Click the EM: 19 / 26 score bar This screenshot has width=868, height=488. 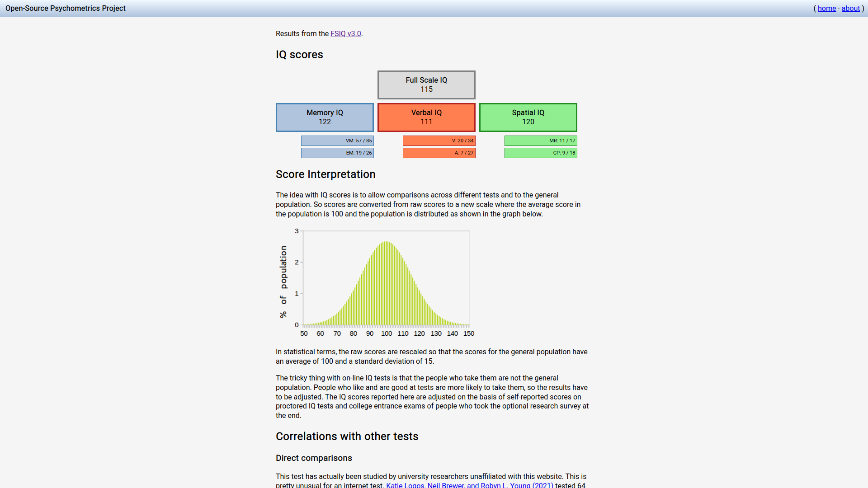coord(337,153)
